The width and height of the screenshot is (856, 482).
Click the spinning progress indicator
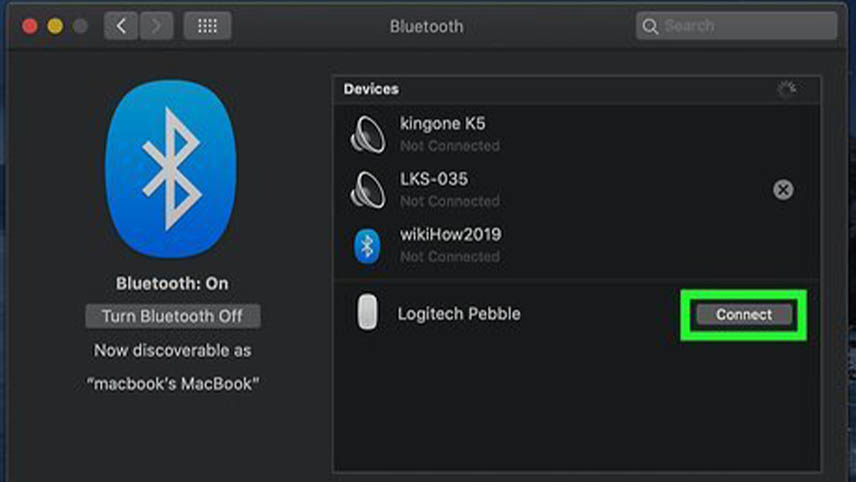coord(787,89)
